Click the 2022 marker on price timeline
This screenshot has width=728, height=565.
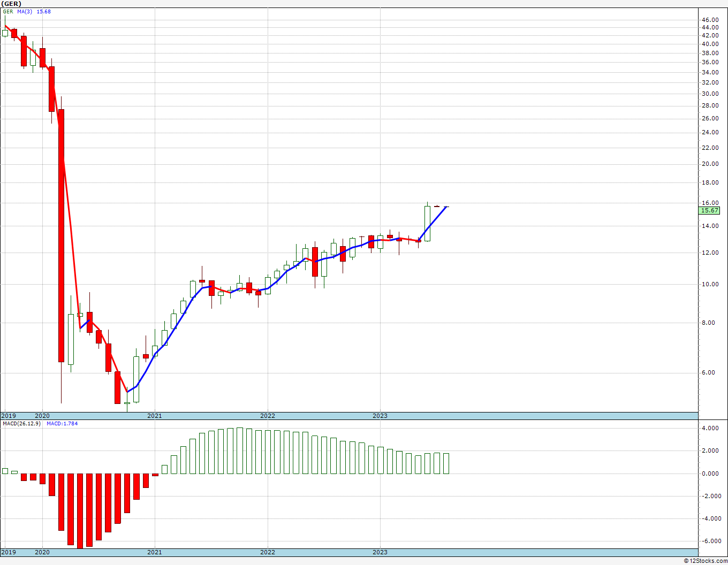[x=267, y=416]
